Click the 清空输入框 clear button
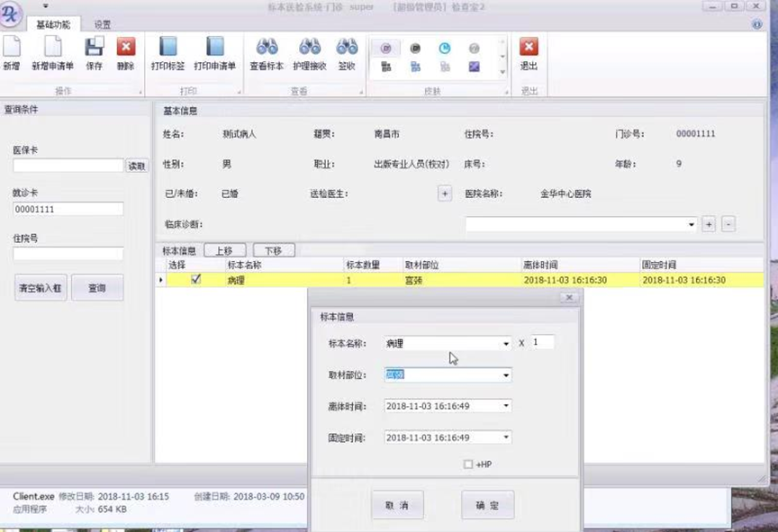 coord(41,287)
